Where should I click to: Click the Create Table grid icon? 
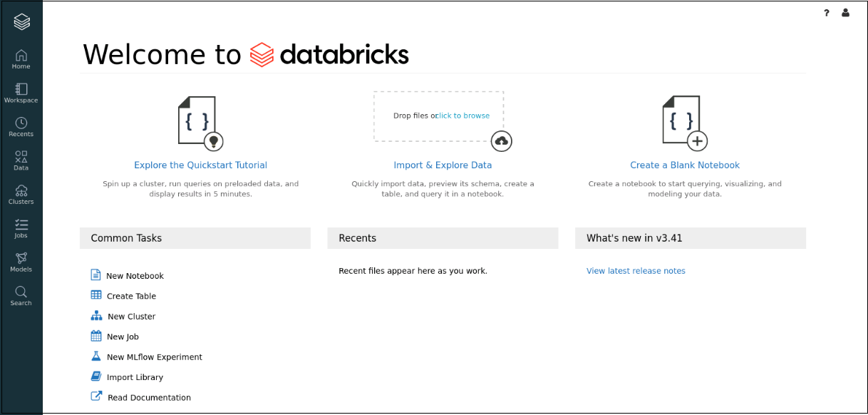(96, 295)
